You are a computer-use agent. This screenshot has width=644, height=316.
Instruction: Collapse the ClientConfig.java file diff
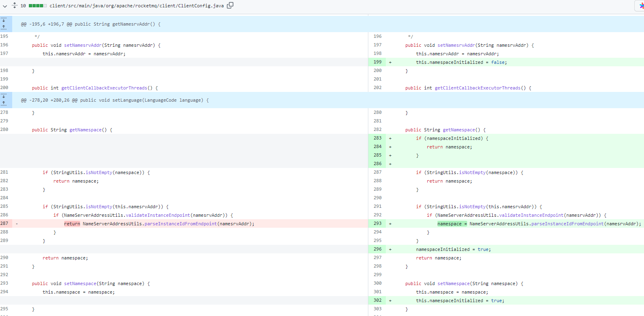pos(5,6)
